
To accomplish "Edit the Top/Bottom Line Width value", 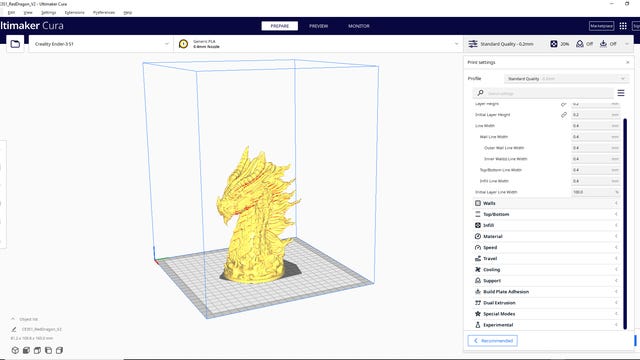I will [596, 170].
